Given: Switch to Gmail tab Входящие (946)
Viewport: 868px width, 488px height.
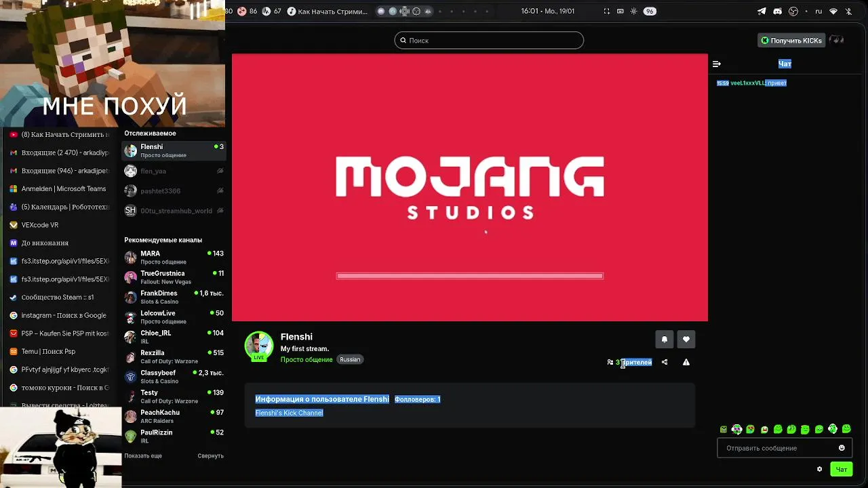Looking at the screenshot, I should 60,171.
